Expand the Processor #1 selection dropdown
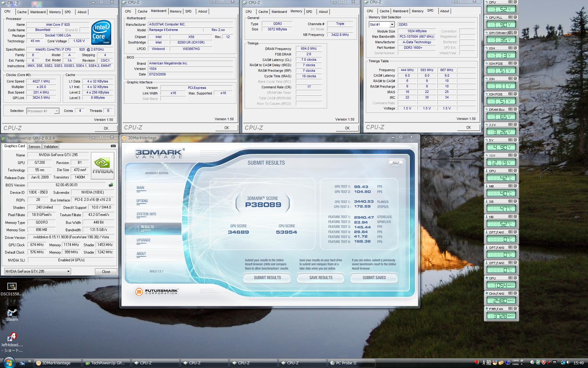This screenshot has height=368, width=588. click(x=56, y=111)
